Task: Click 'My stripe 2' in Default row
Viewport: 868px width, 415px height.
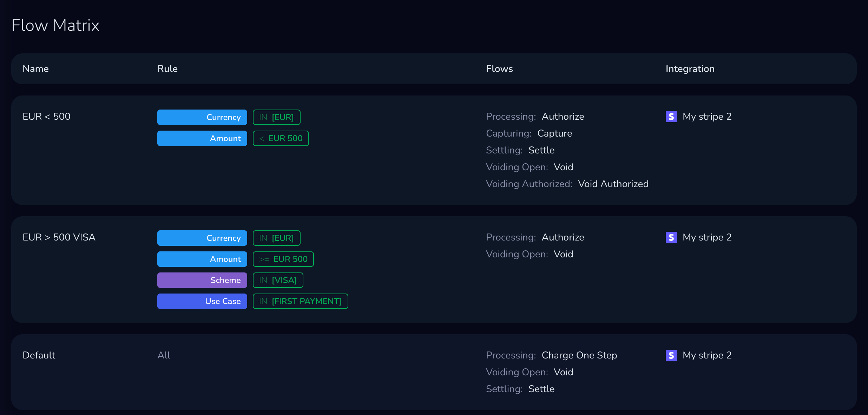Action: tap(707, 355)
